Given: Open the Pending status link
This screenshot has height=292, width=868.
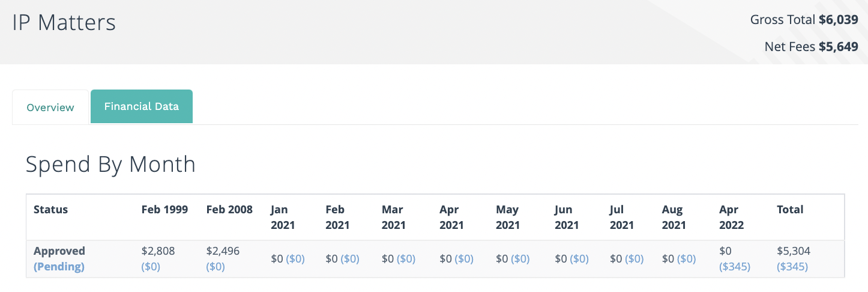Looking at the screenshot, I should pyautogui.click(x=59, y=267).
